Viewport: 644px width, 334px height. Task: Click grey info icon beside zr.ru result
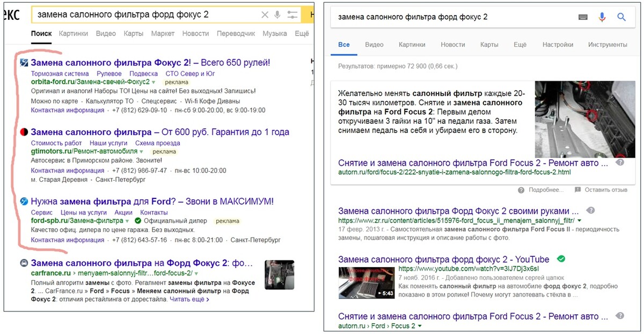pos(590,210)
